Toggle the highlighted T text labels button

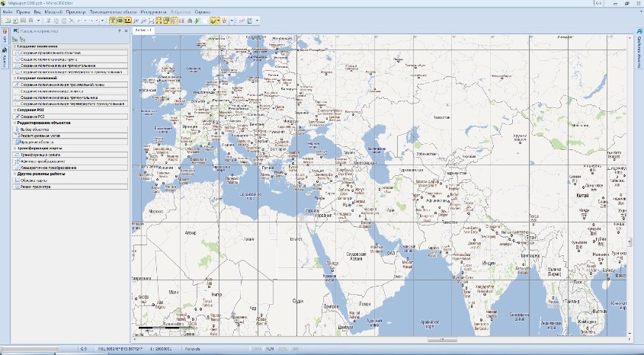click(x=113, y=21)
